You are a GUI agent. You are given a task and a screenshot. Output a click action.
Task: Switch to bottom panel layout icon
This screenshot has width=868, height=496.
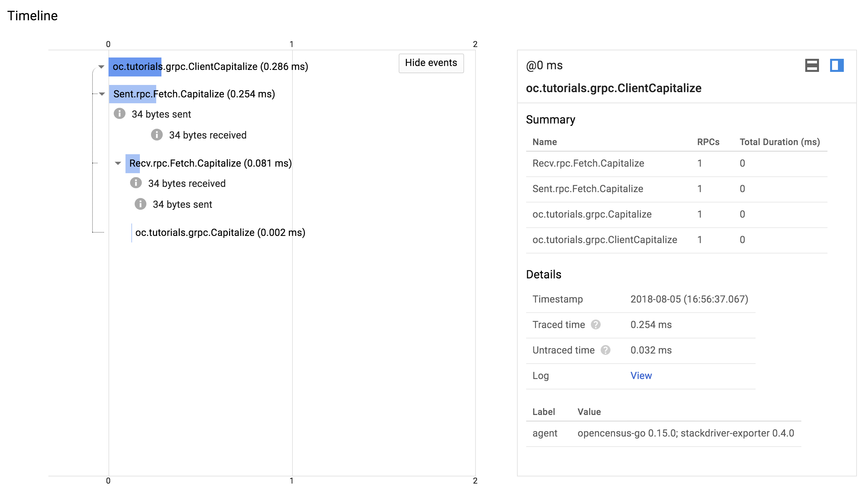[x=812, y=65]
